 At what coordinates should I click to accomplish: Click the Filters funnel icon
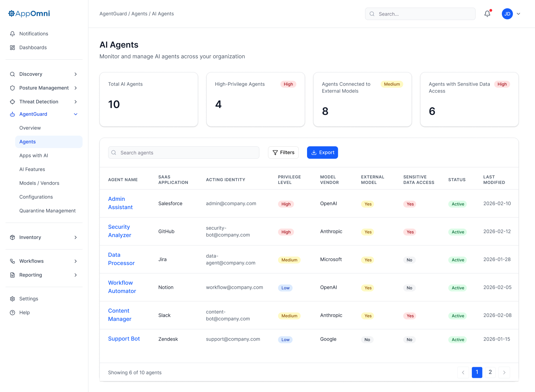click(x=275, y=153)
